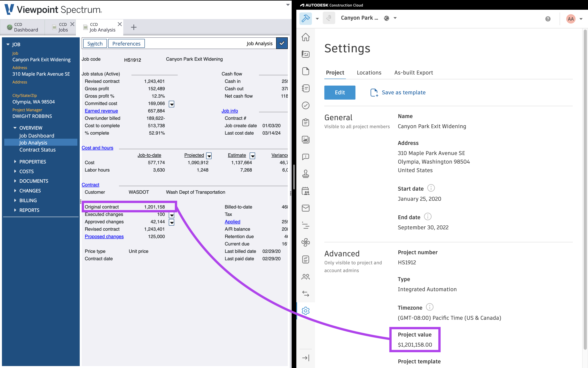Open the Approved changes dropdown arrow

point(171,222)
